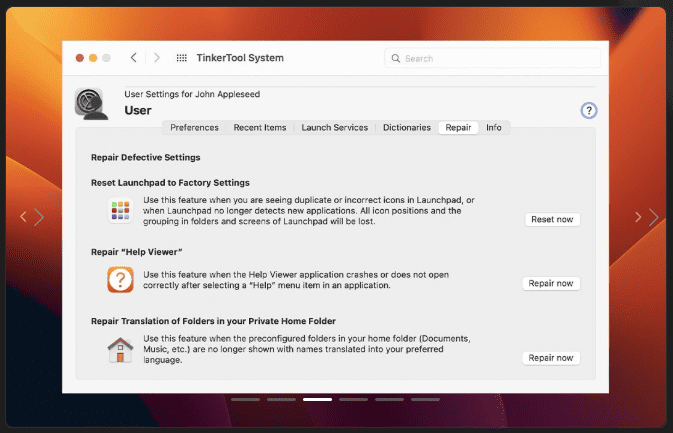Click User Settings for John Appleseed text
The image size is (673, 433).
pyautogui.click(x=192, y=94)
